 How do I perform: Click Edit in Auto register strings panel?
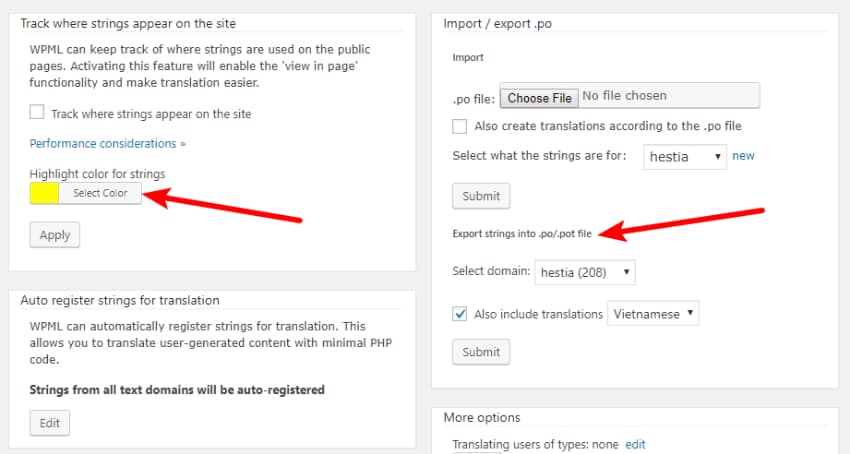click(x=50, y=423)
